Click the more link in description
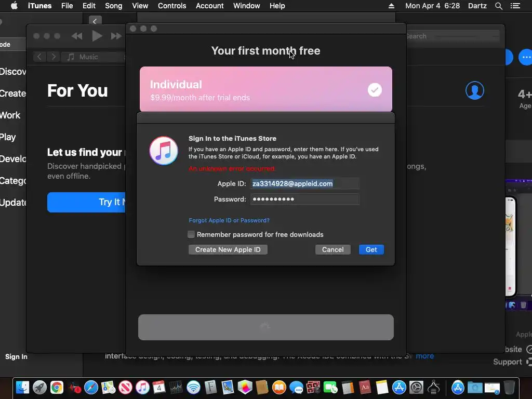Screen dimensions: 532x399 point(425,356)
